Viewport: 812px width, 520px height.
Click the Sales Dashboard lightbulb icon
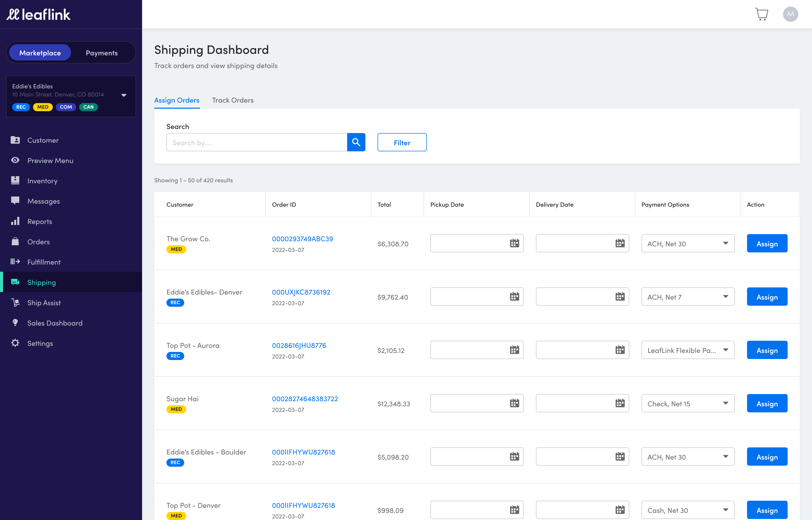click(x=15, y=322)
